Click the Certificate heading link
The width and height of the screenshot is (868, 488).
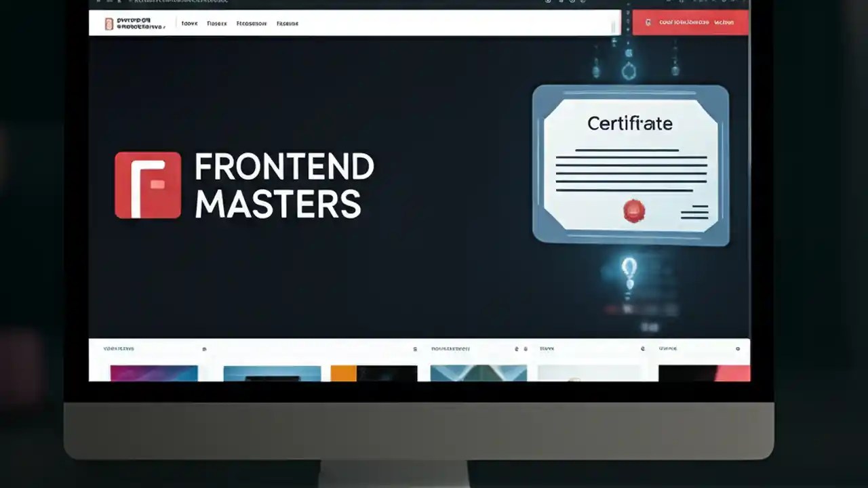click(x=629, y=123)
